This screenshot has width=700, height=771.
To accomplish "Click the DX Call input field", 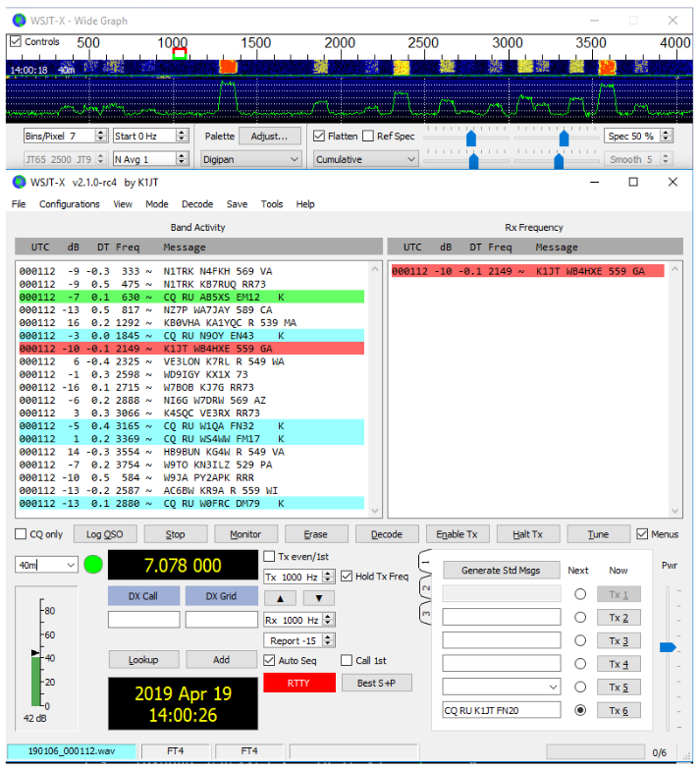I will pos(144,619).
